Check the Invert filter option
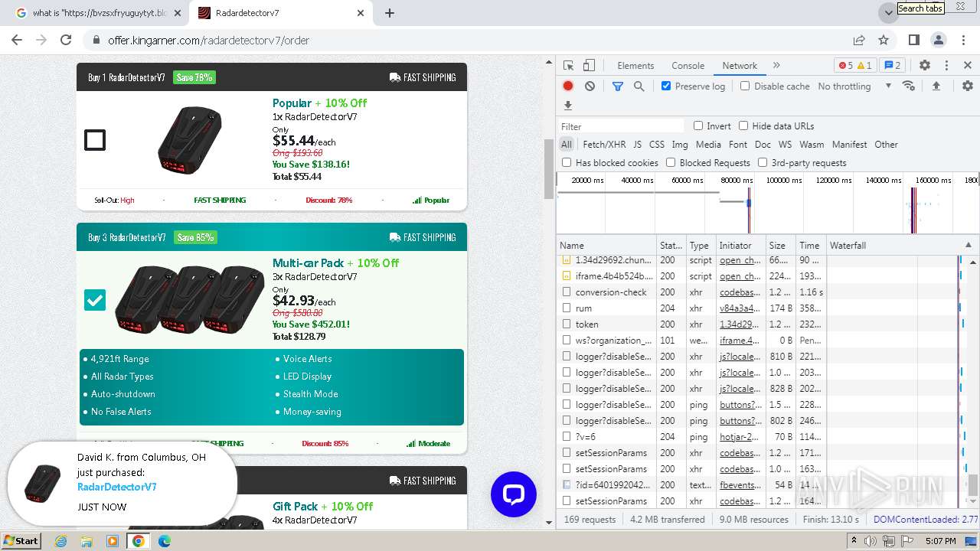The height and width of the screenshot is (551, 980). [x=698, y=126]
